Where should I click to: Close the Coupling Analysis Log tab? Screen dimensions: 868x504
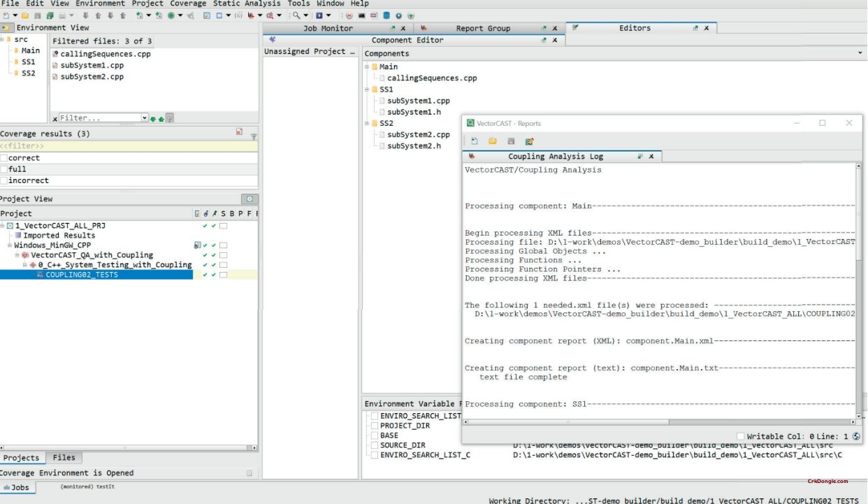[652, 157]
